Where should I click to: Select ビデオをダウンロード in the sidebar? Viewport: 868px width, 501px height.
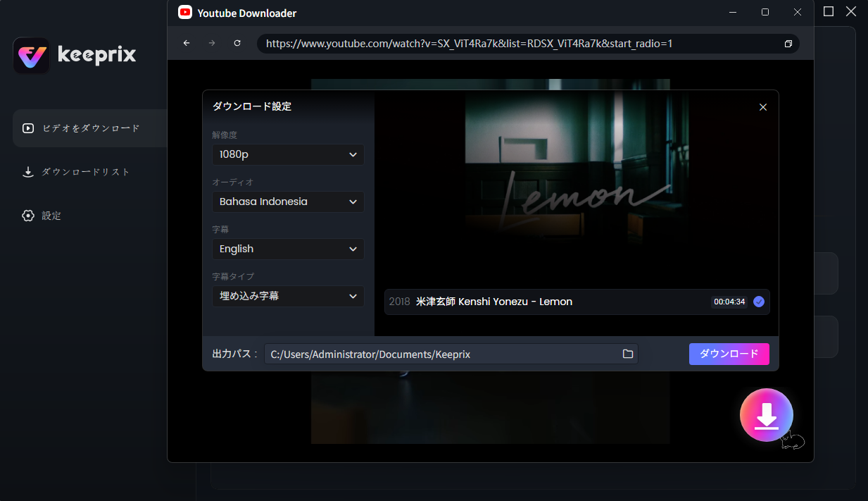click(90, 128)
